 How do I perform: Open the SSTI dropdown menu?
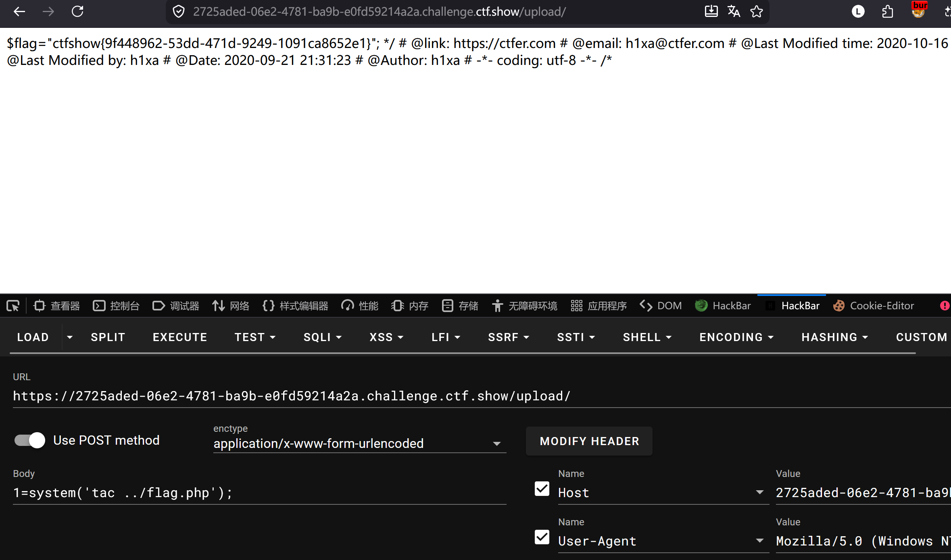point(576,337)
